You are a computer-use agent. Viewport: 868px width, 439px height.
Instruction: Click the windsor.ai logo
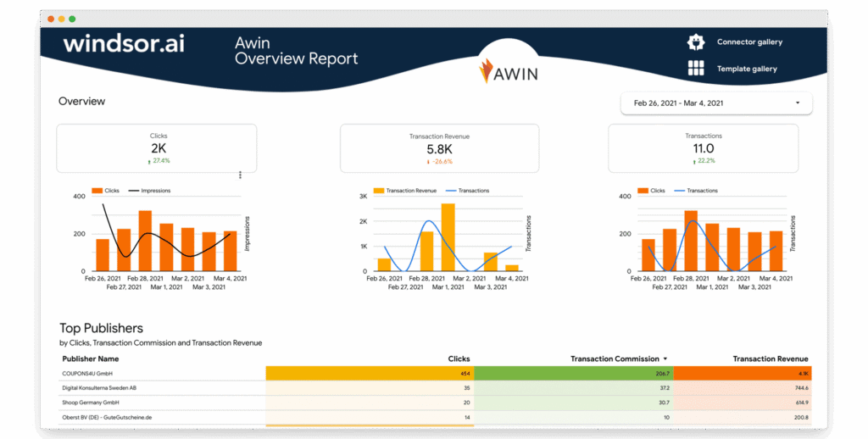click(125, 43)
